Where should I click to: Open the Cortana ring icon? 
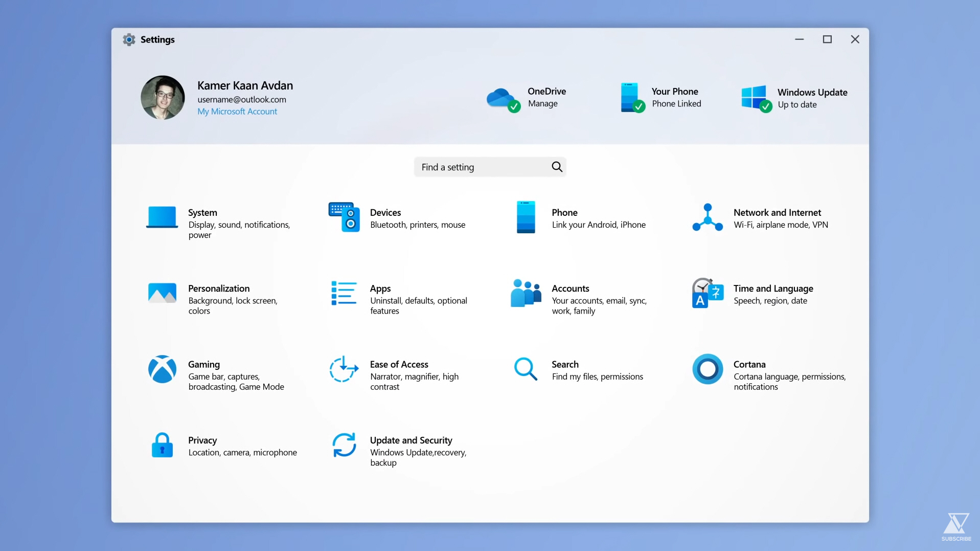pyautogui.click(x=708, y=369)
